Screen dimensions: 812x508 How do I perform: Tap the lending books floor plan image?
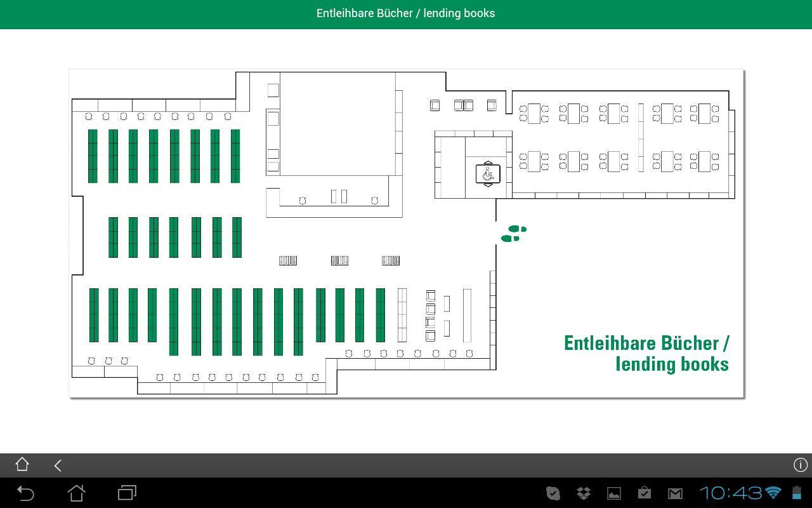[x=406, y=233]
